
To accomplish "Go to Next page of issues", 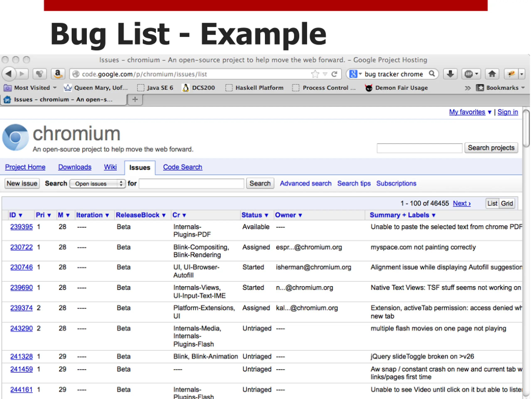I will (462, 203).
